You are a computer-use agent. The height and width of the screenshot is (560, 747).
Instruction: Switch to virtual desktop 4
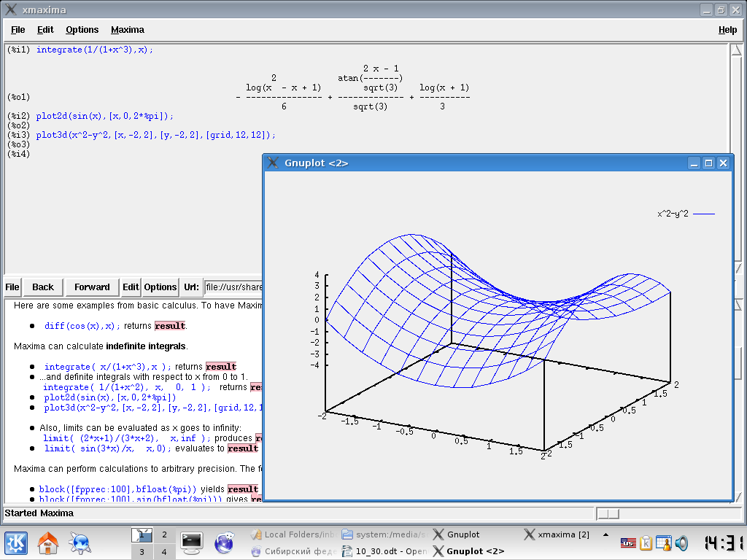[x=164, y=552]
